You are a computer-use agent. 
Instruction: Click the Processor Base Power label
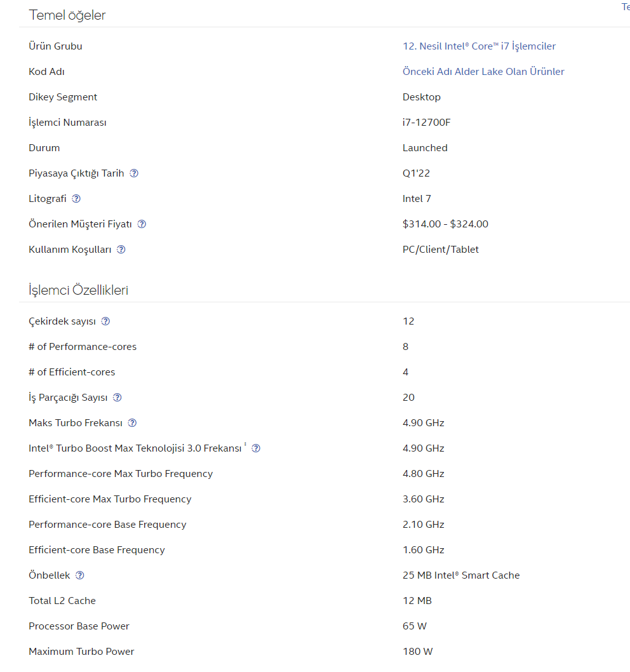[x=79, y=626]
